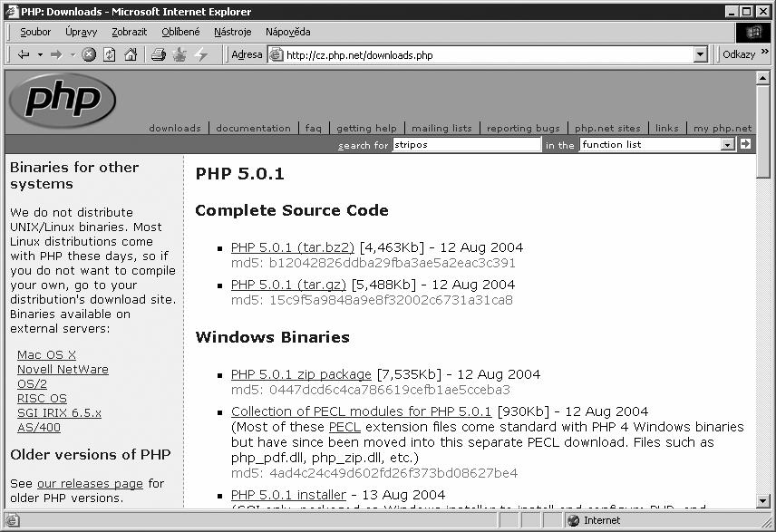Click the search submit arrow button
Viewport: 776px width, 532px height.
point(745,144)
